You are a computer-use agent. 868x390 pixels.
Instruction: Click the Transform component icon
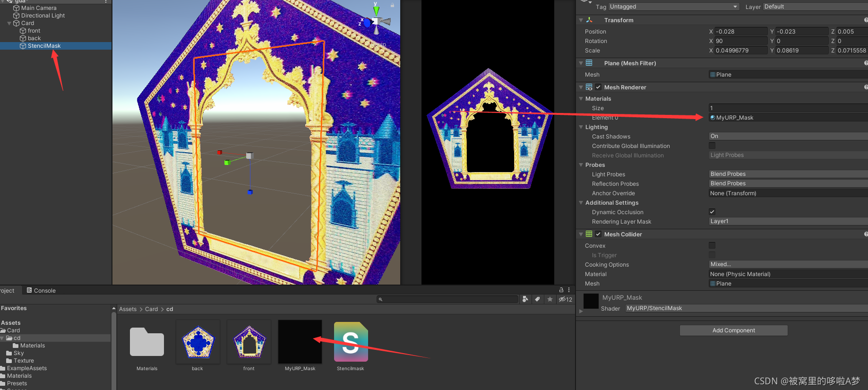(589, 20)
